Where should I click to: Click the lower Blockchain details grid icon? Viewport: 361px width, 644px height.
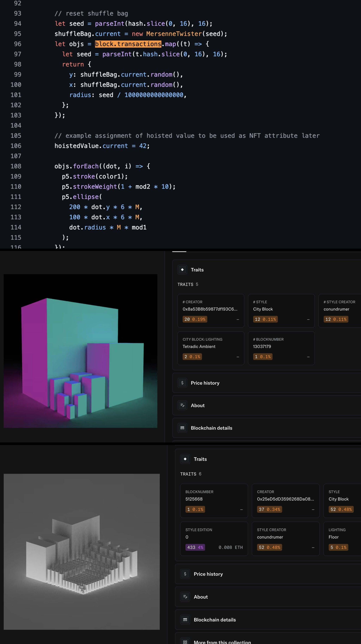(x=185, y=620)
